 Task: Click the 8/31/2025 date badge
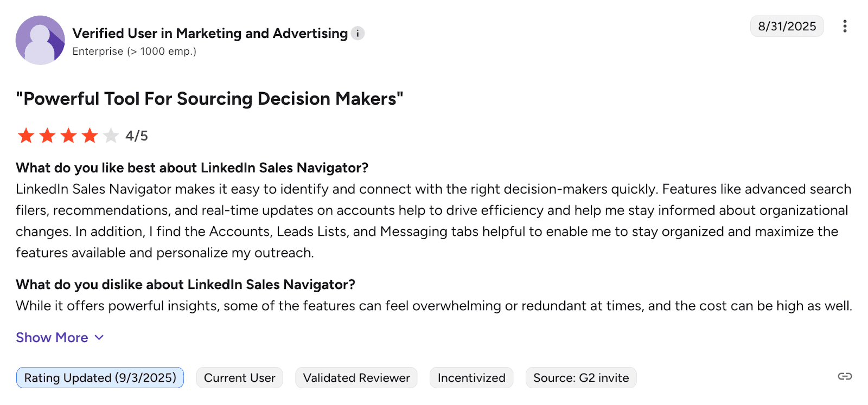[787, 26]
